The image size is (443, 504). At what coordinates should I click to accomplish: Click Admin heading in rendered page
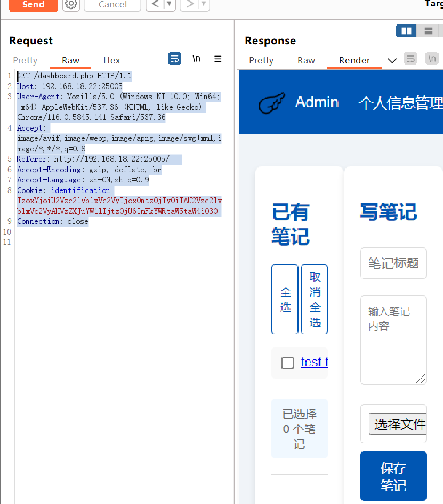tap(317, 102)
